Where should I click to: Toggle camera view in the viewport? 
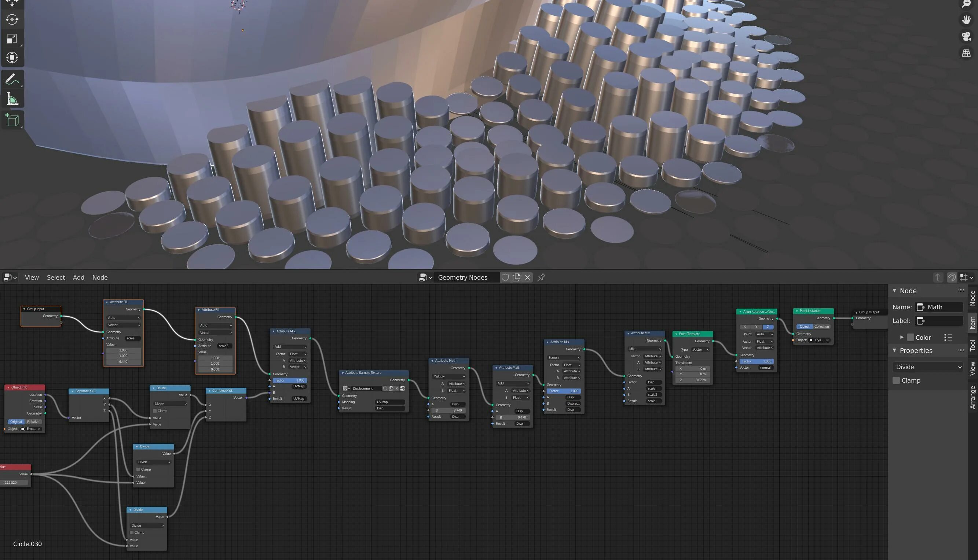click(966, 37)
